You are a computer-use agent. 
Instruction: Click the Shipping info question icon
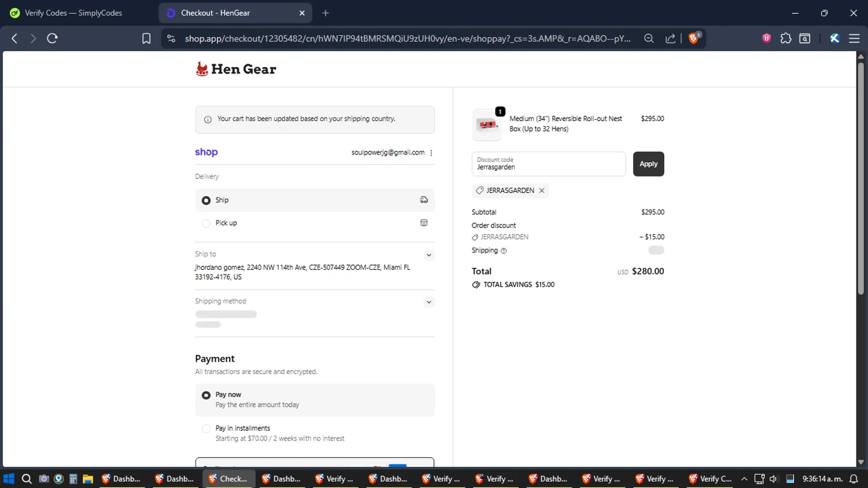click(503, 251)
